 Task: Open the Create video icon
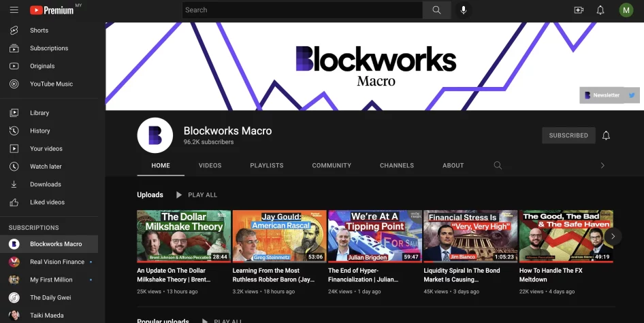click(579, 10)
